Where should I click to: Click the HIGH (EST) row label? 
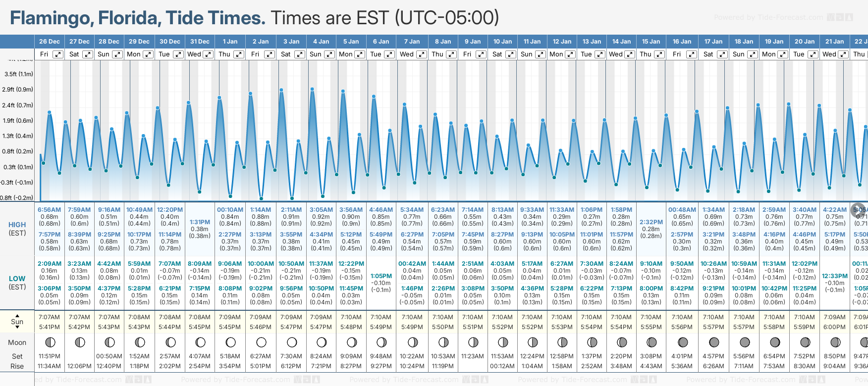click(x=17, y=229)
